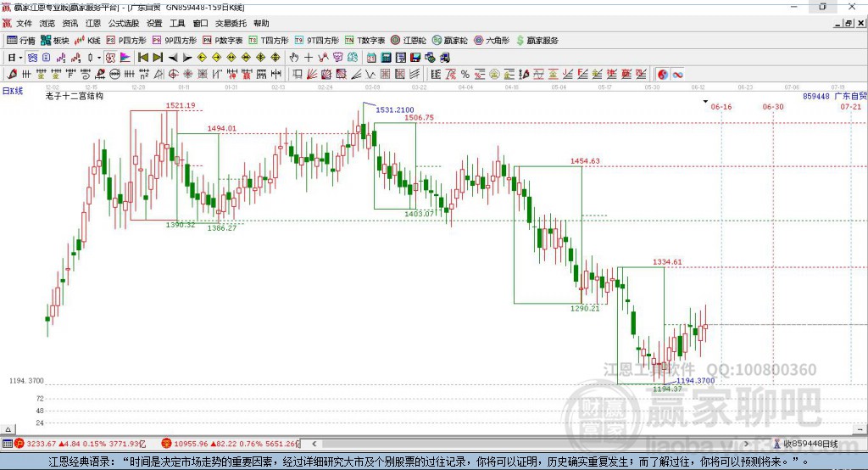Select the n² grid tool
Image resolution: width=868 pixels, height=470 pixels.
point(144,75)
